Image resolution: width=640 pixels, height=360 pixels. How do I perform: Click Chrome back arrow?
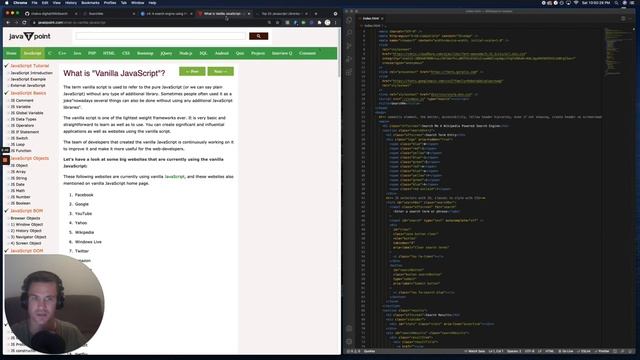click(x=8, y=22)
